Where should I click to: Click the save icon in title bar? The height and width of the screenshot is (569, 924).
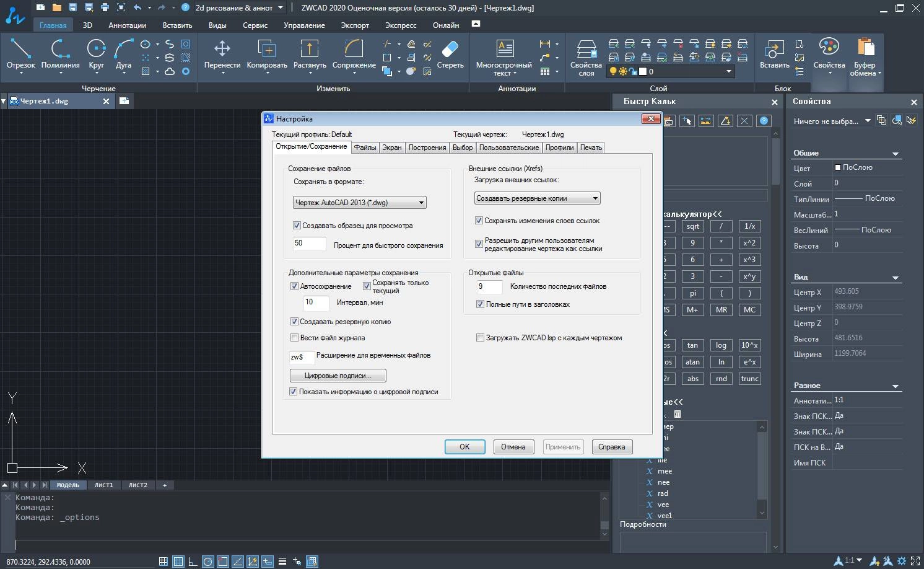point(72,8)
